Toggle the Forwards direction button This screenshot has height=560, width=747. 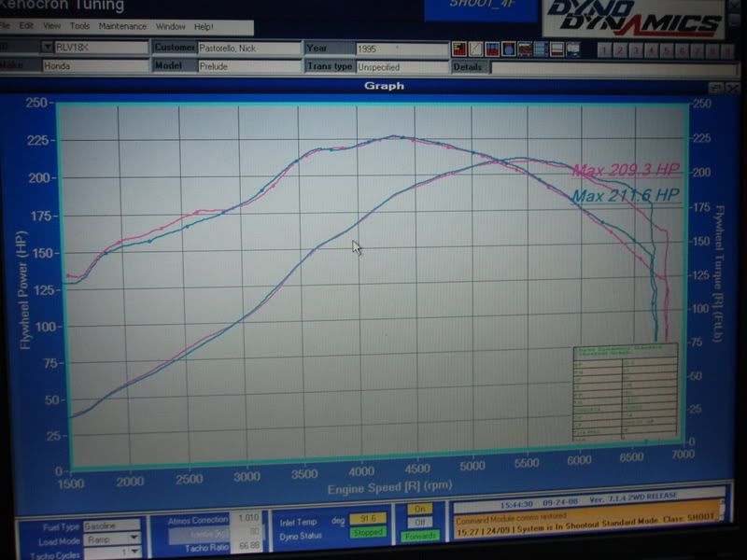coord(419,536)
